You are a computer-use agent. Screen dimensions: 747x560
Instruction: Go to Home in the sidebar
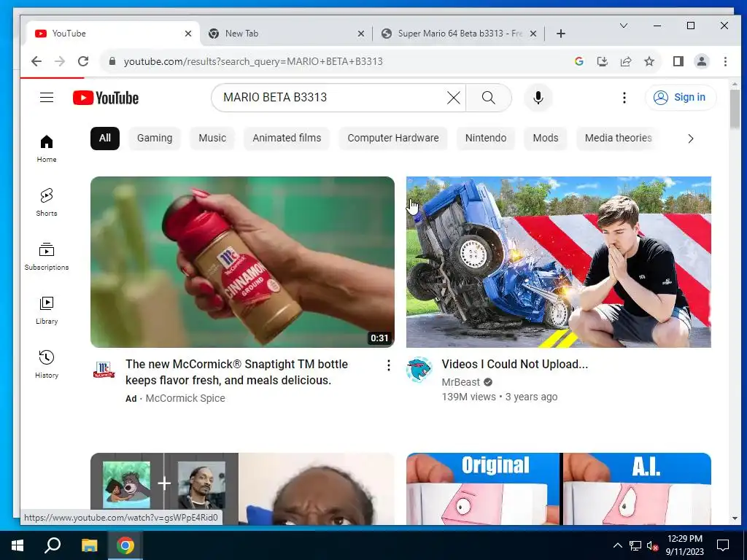[47, 149]
